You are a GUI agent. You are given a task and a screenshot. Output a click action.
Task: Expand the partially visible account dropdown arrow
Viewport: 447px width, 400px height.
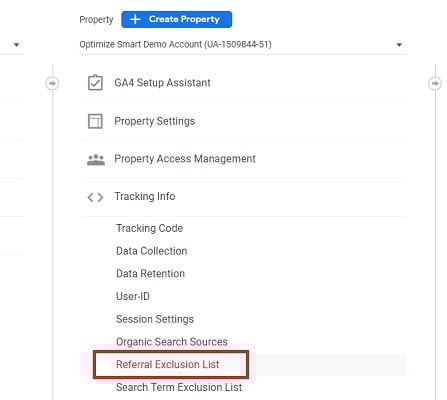pyautogui.click(x=16, y=45)
